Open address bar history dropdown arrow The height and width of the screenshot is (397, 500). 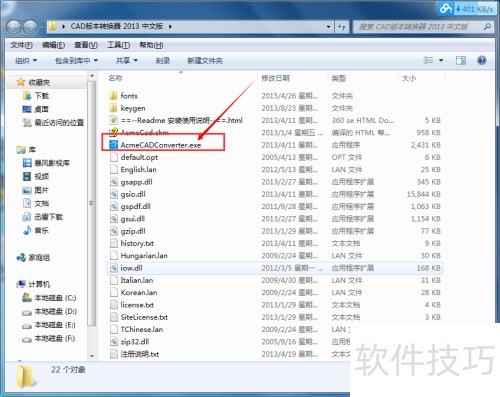[328, 27]
